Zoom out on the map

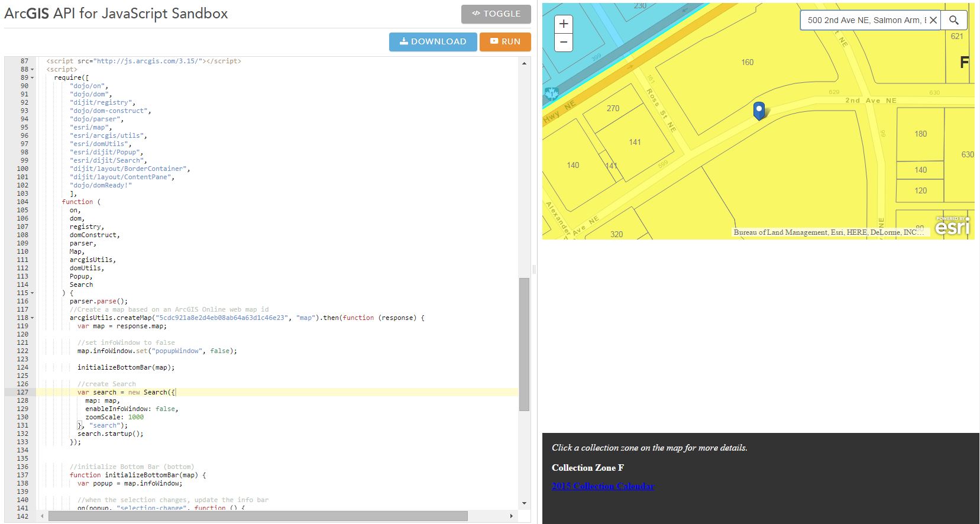coord(564,43)
